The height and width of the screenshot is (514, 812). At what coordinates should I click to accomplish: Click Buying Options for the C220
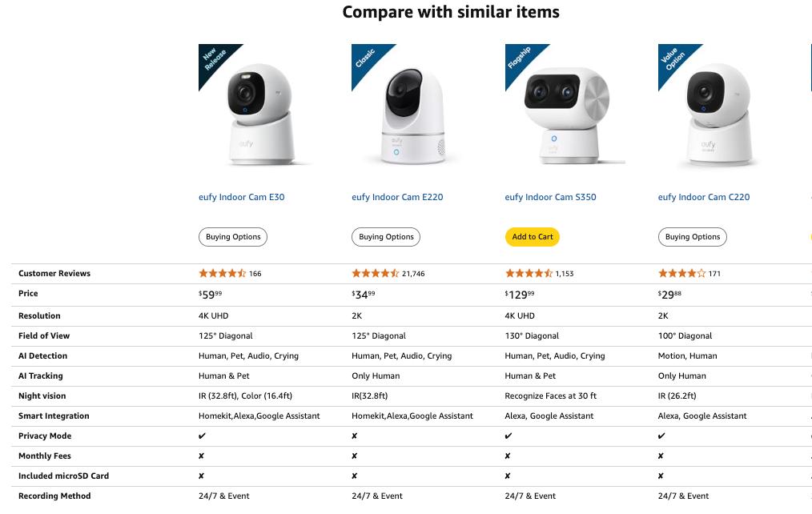point(692,236)
